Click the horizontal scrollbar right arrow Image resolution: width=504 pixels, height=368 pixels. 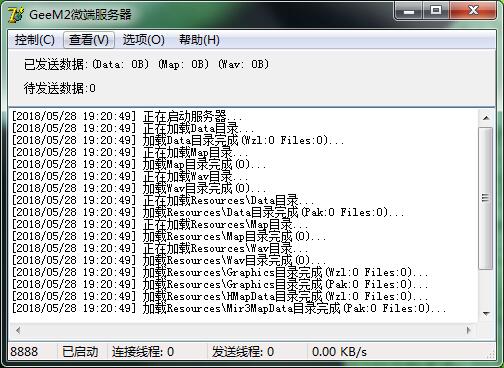click(x=469, y=330)
